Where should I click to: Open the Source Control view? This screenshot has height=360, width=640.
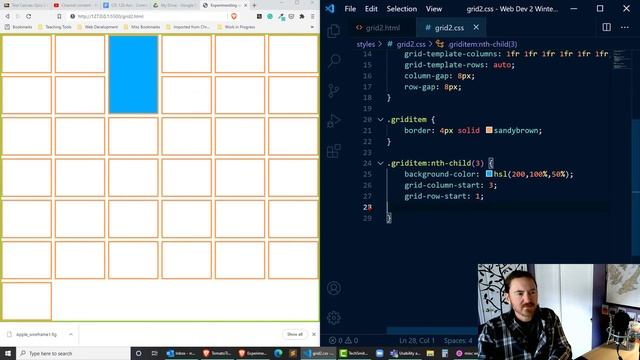coord(334,91)
